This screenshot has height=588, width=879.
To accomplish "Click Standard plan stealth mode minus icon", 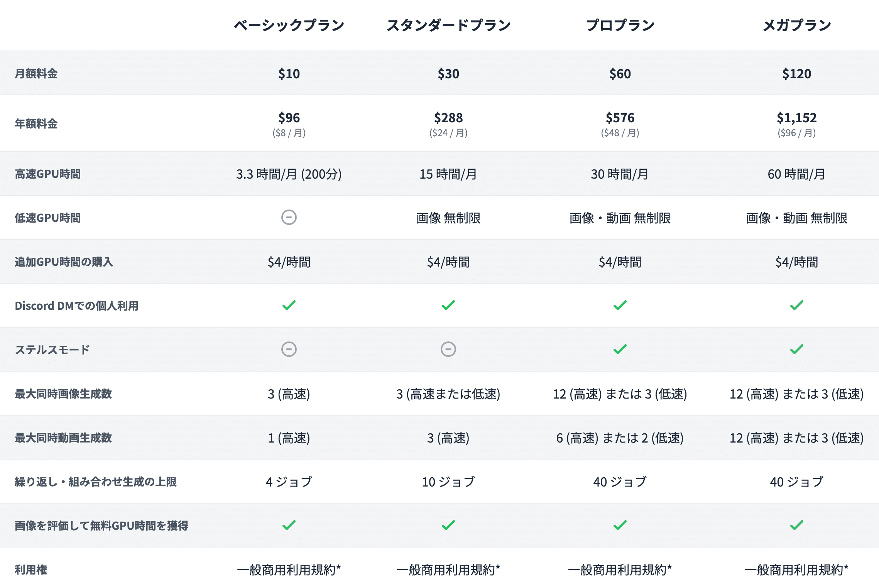I will (x=448, y=349).
